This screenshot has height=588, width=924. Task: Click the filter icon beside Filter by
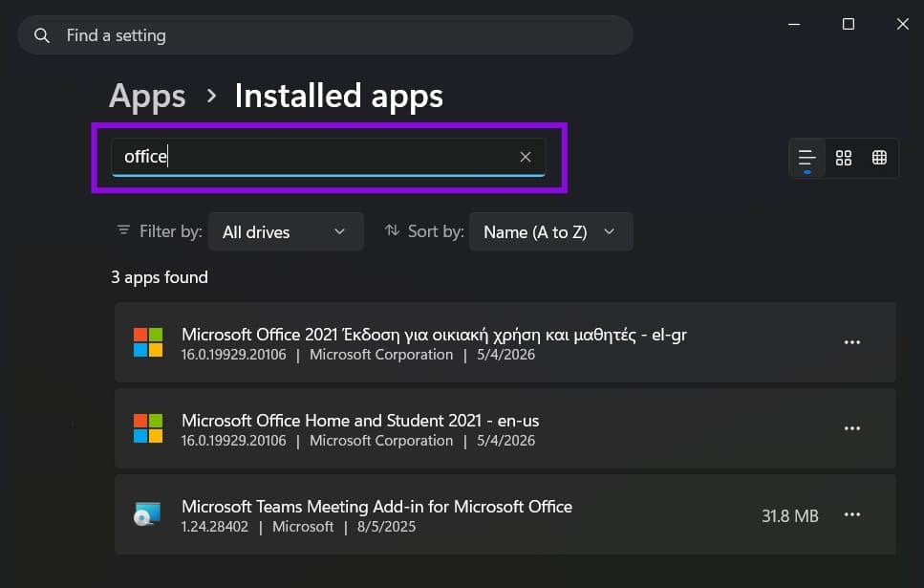click(x=124, y=230)
